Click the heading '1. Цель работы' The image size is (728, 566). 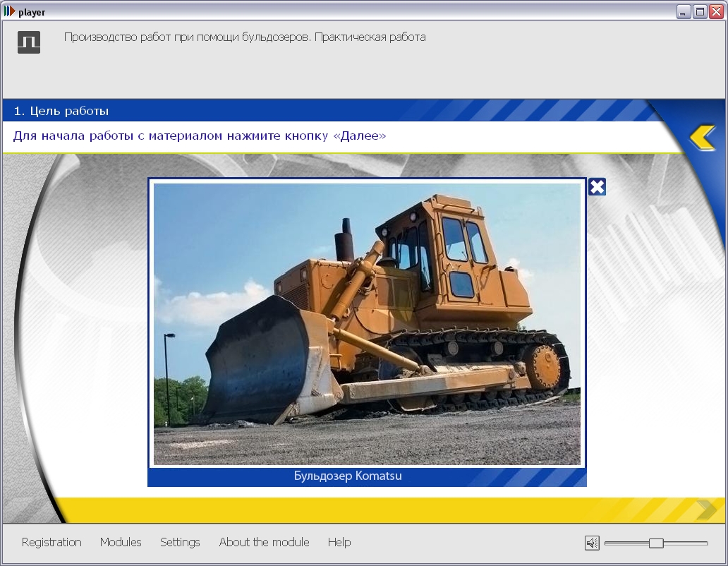(x=61, y=111)
